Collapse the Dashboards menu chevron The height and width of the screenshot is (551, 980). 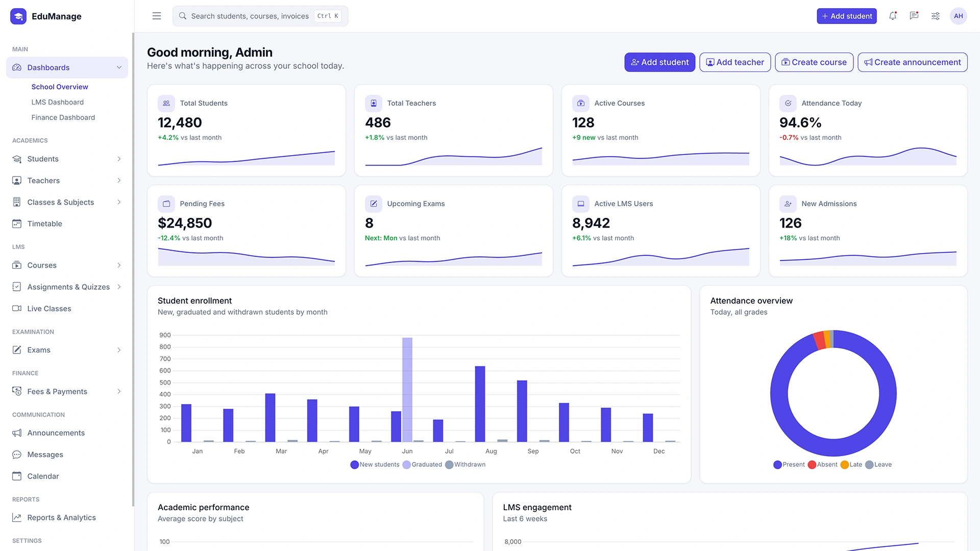pos(119,67)
